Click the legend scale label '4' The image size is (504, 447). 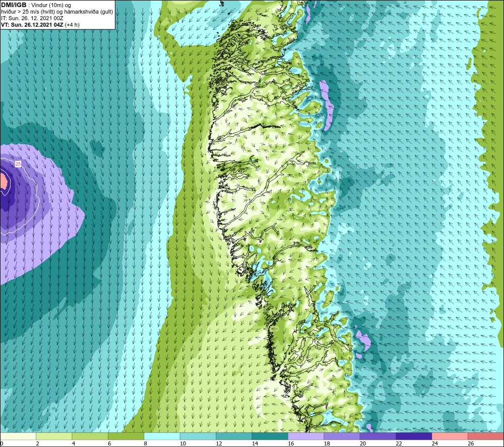[x=74, y=443]
